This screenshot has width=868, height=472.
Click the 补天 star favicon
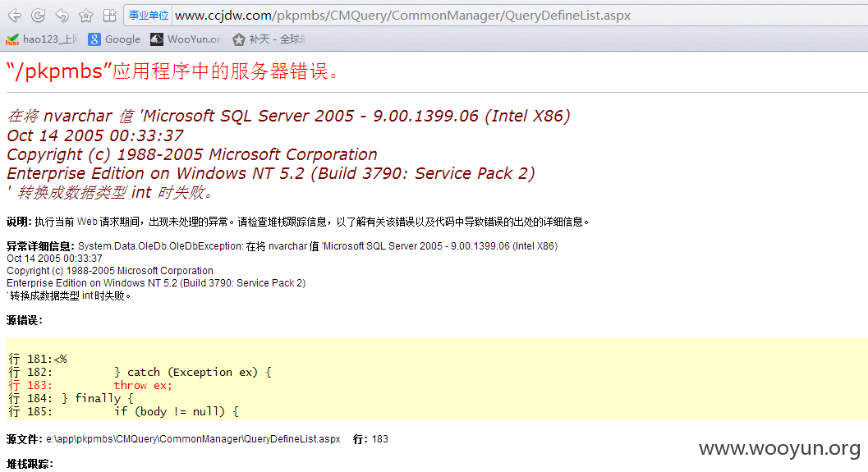[x=239, y=39]
